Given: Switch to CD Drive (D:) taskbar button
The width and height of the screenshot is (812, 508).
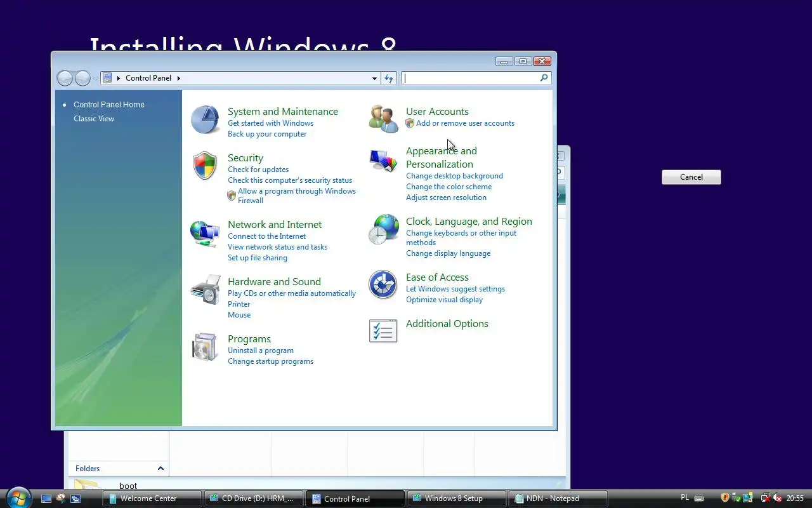Looking at the screenshot, I should click(253, 498).
